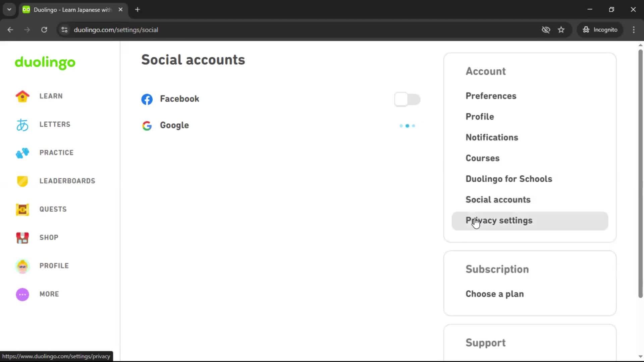Select Notifications in the Account panel

pyautogui.click(x=492, y=137)
